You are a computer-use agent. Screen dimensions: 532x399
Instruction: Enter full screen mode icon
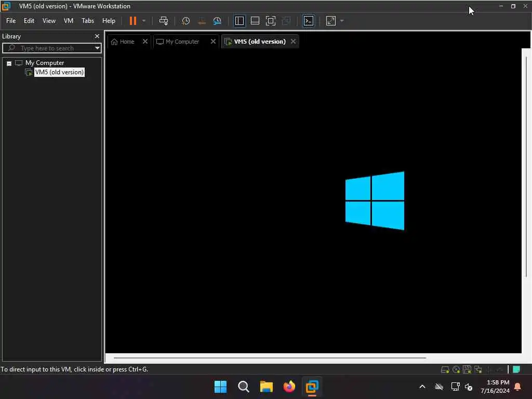click(x=270, y=21)
